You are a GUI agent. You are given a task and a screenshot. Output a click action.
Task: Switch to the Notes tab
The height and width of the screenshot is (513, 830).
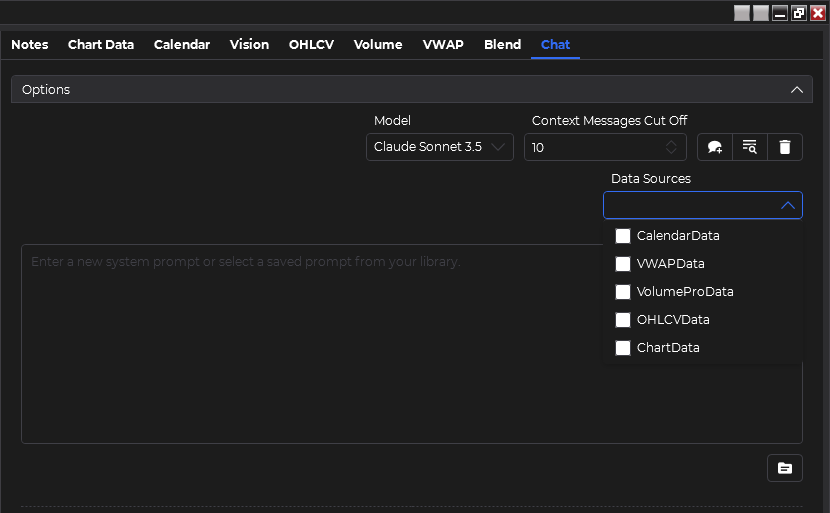pyautogui.click(x=30, y=44)
